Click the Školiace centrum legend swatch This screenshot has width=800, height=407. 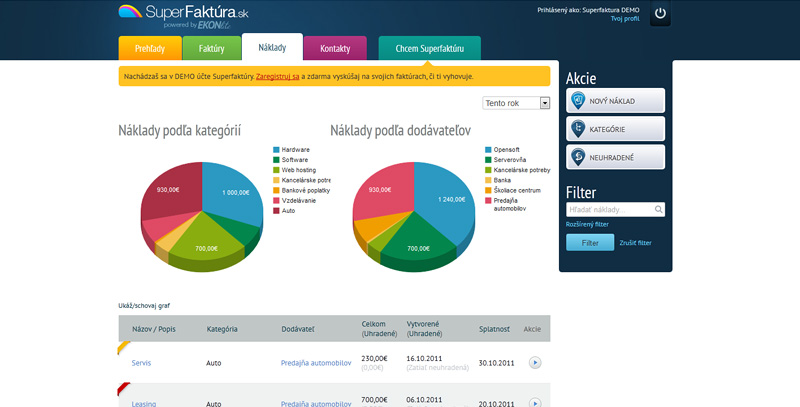[x=488, y=190]
